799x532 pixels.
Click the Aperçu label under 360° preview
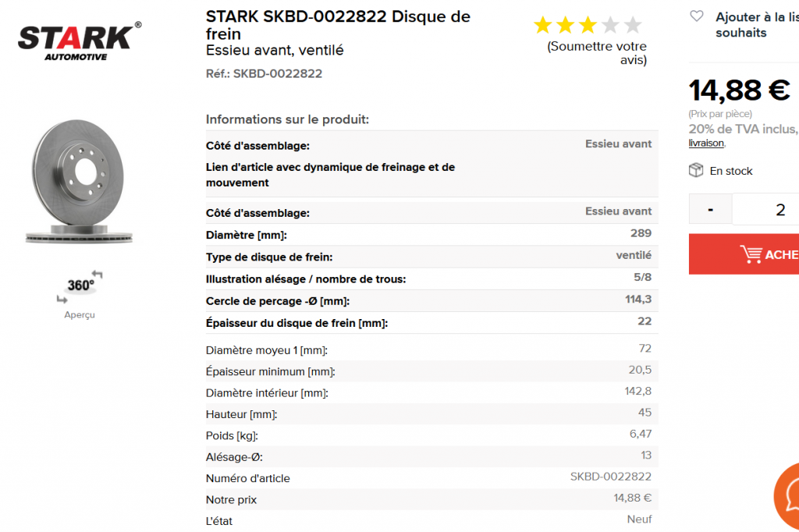(80, 315)
